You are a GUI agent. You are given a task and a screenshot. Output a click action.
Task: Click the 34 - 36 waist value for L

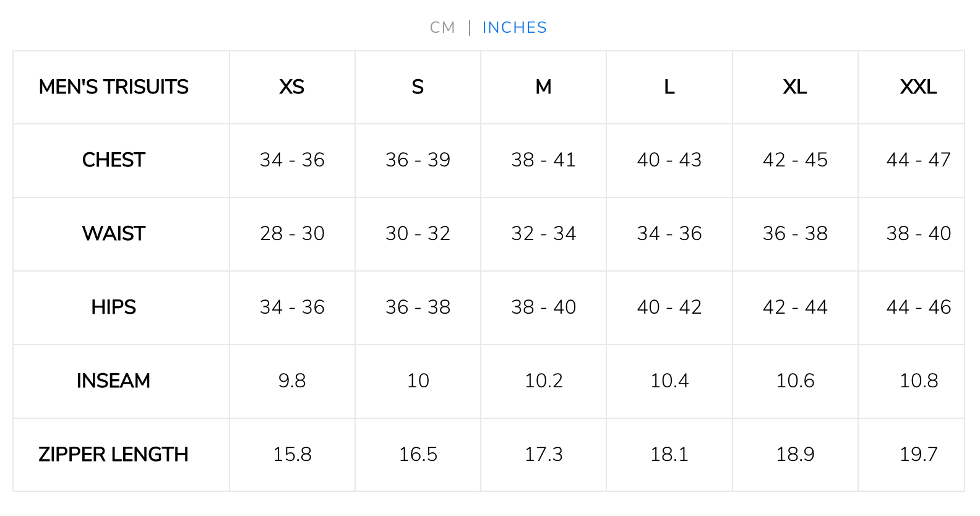coord(669,234)
